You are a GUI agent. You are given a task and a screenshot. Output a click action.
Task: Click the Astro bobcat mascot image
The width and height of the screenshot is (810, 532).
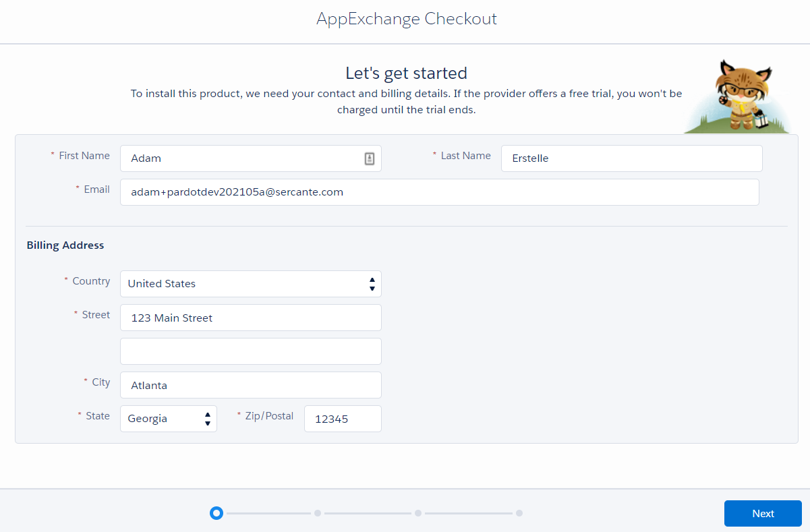[736, 96]
